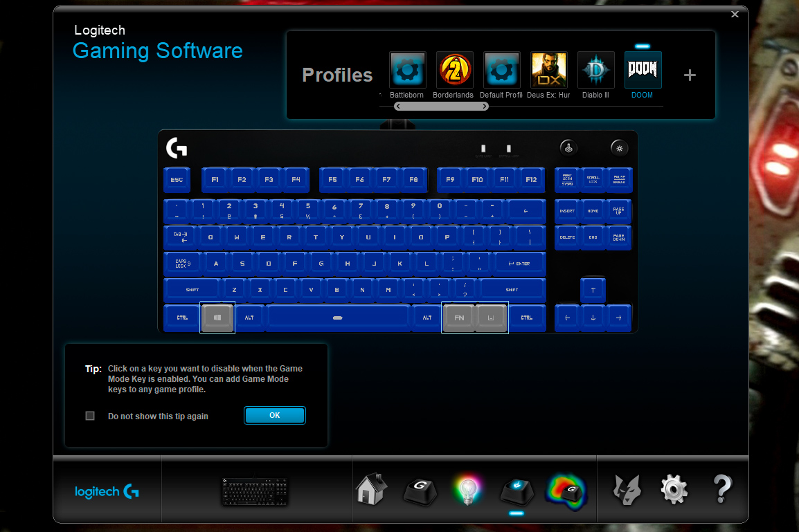Click the Delete key
799x532 pixels.
(x=567, y=237)
